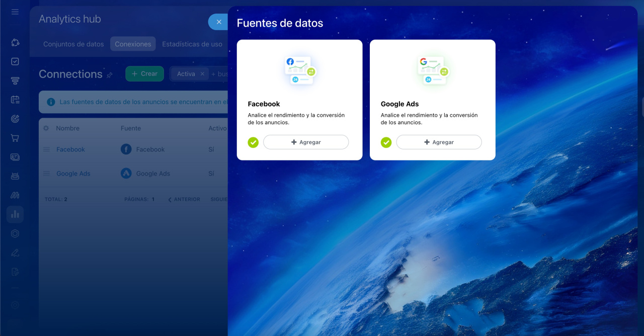Open the Facebook row drag menu handle
Screen dimensions: 644x336
point(46,149)
